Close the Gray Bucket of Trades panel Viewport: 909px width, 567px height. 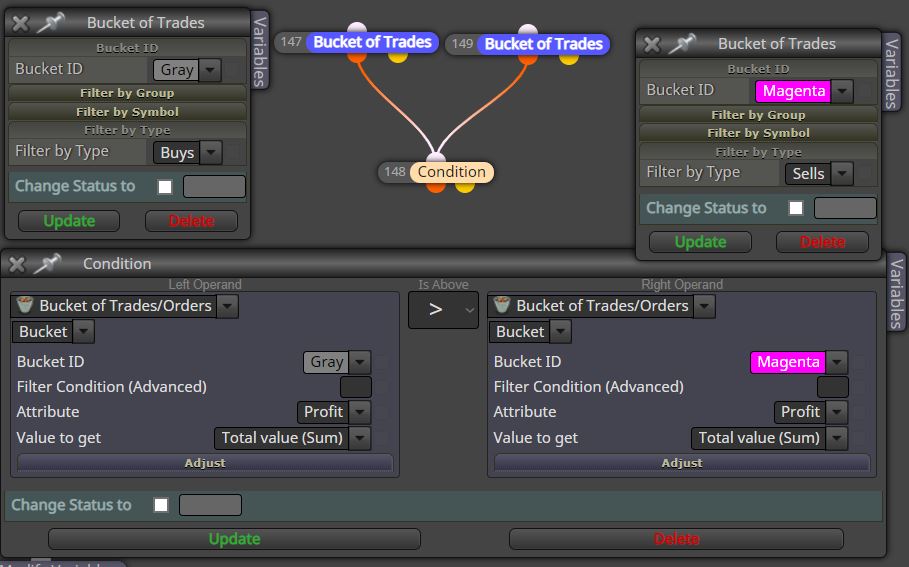(20, 23)
